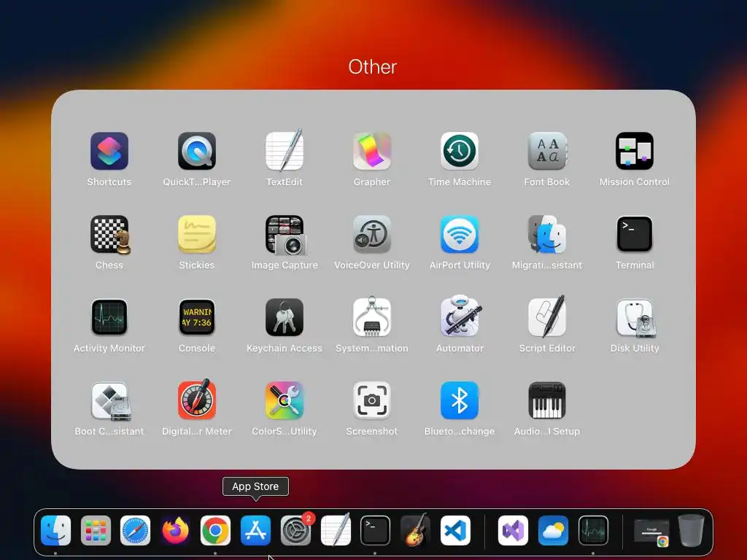Open VoiceOver Utility
This screenshot has height=560, width=747.
tap(372, 234)
